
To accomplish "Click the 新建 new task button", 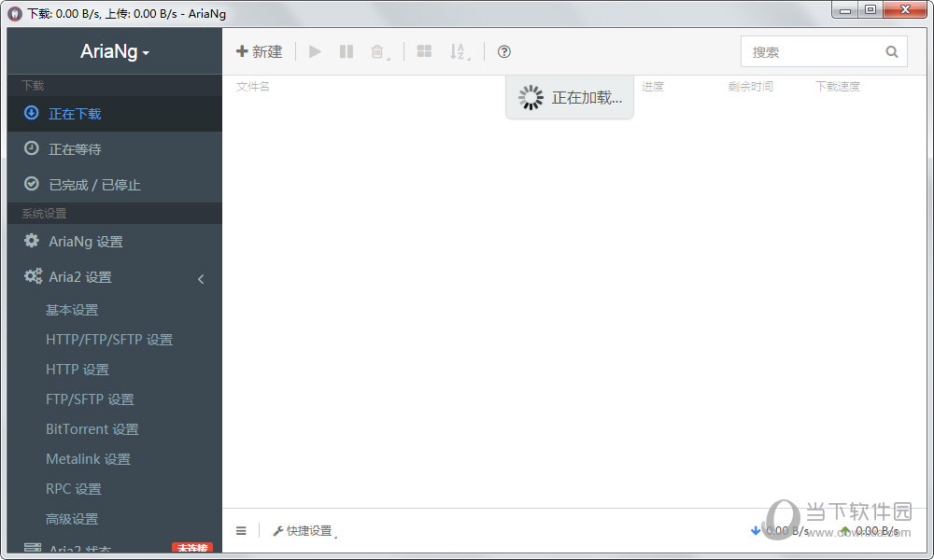I will pos(259,51).
